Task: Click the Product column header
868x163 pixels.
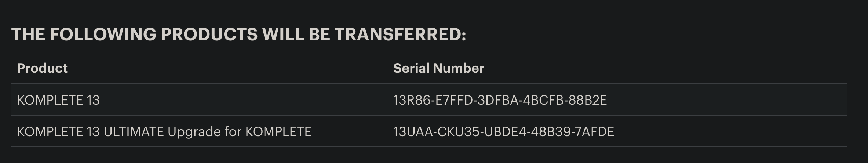Action: click(x=42, y=68)
